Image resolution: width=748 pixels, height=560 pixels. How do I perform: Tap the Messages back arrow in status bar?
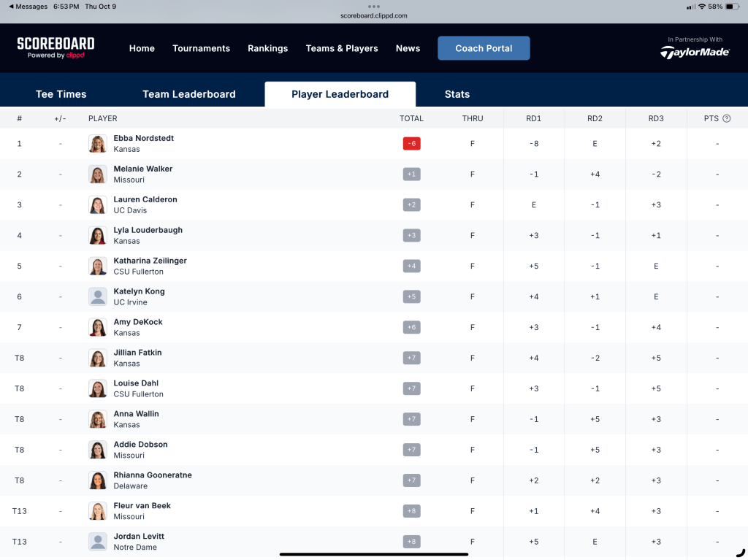12,7
